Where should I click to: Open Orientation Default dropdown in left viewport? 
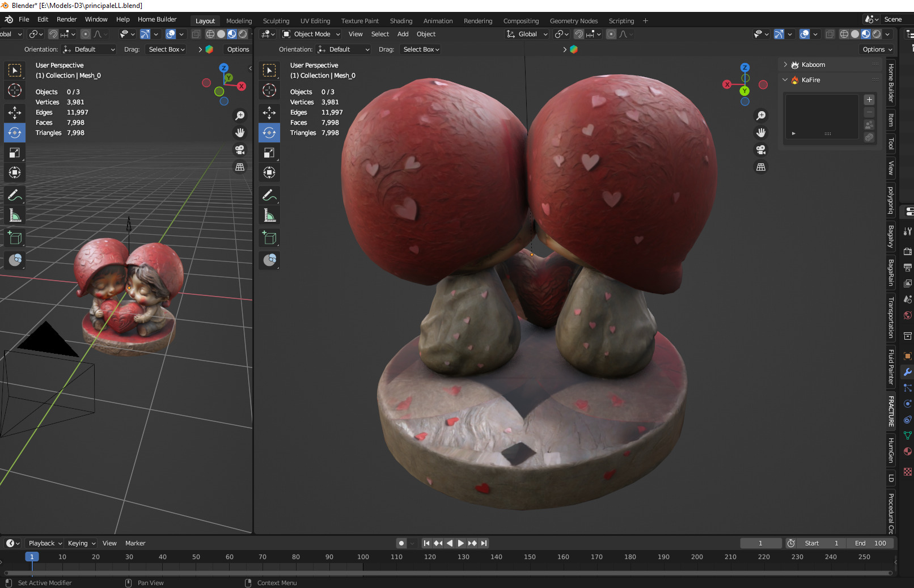pos(89,49)
